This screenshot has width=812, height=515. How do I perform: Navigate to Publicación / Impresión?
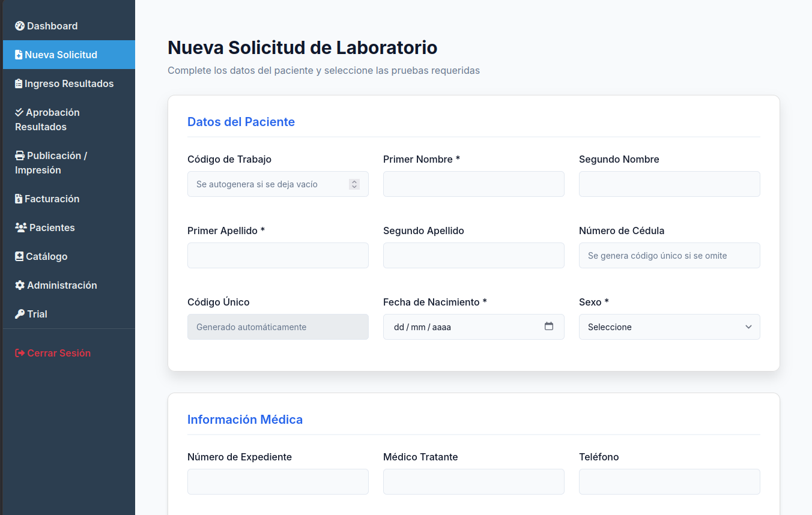69,163
